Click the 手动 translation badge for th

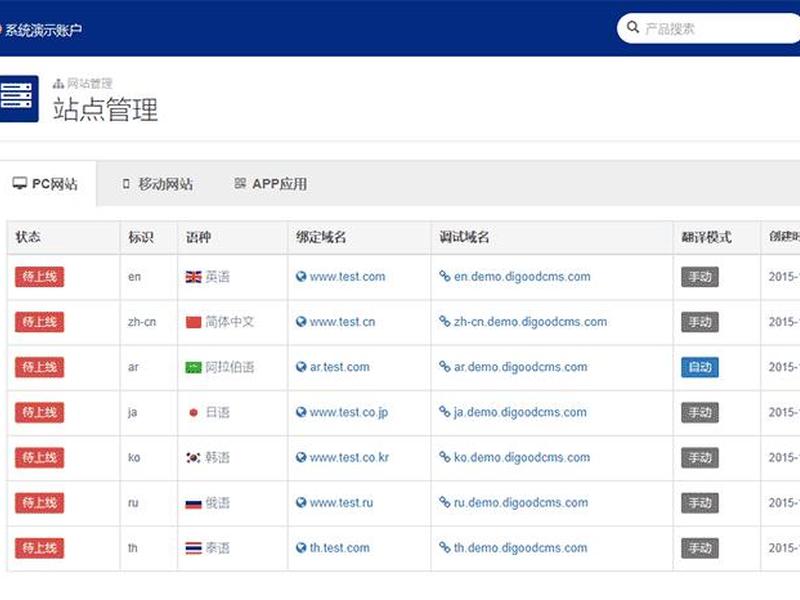coord(699,548)
